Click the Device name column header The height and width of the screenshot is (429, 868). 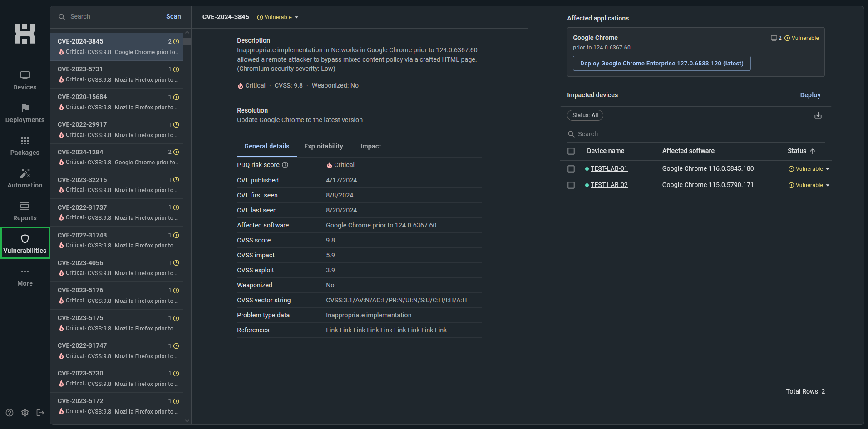tap(605, 151)
